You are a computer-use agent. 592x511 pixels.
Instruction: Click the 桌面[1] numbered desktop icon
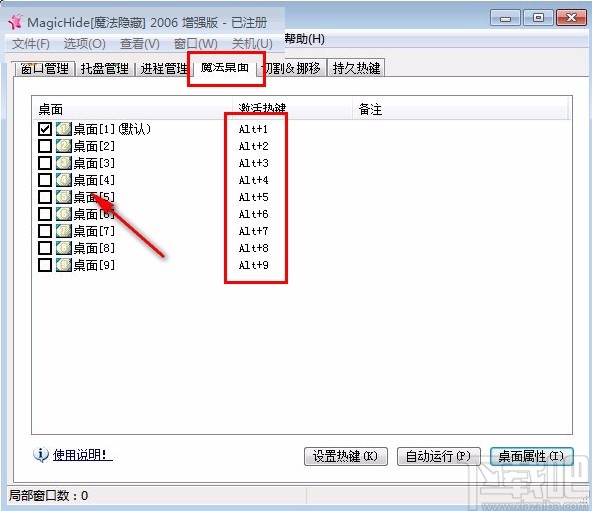pyautogui.click(x=64, y=129)
